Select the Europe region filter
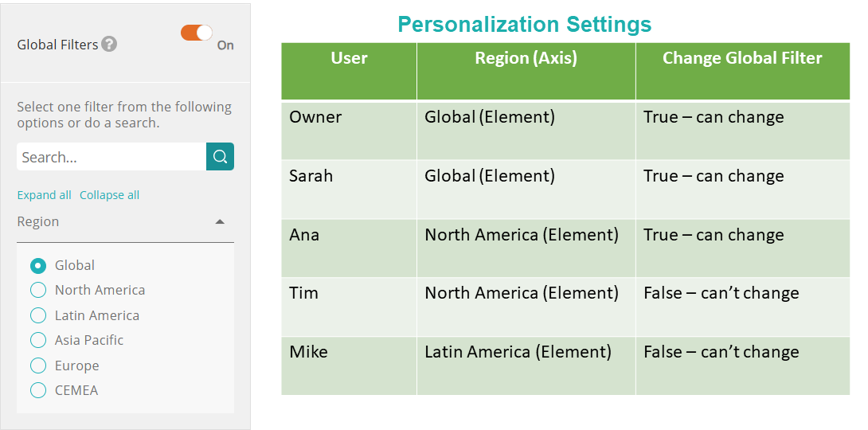 37,365
